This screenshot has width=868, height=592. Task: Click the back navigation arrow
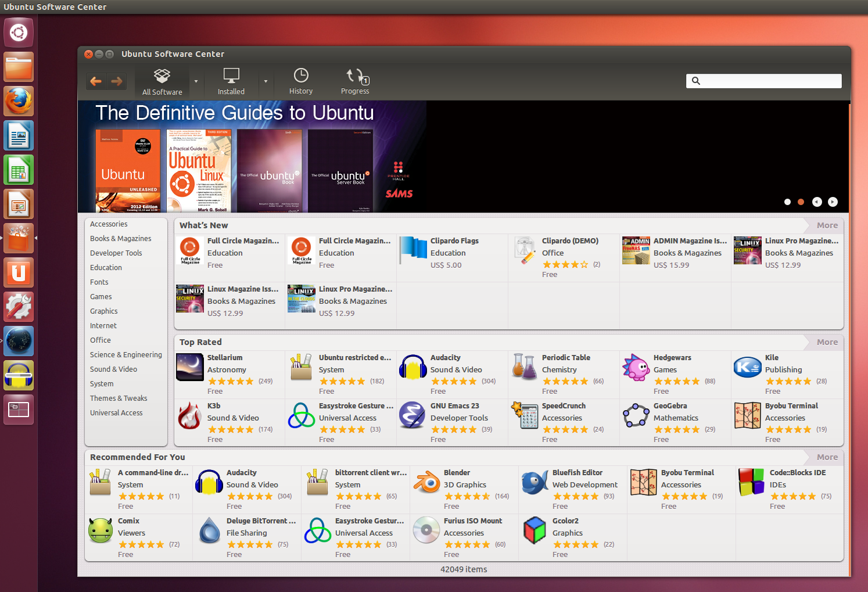[x=96, y=81]
